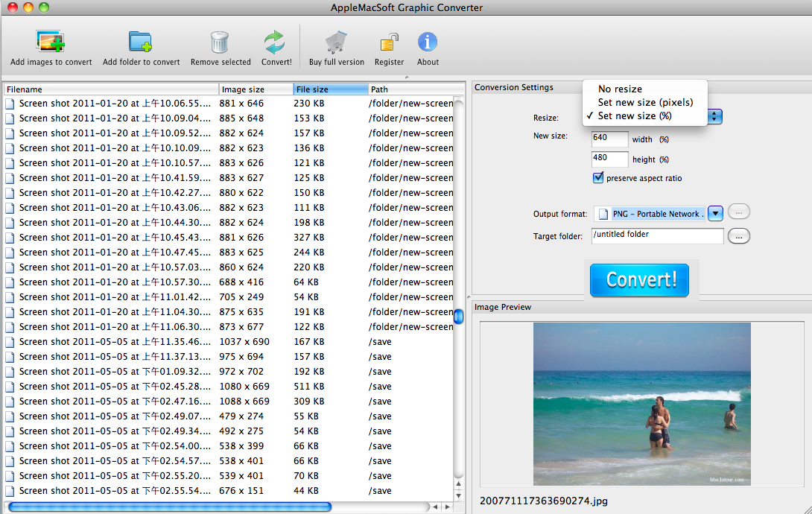Click the big blue Convert! button
Viewport: 812px width, 514px height.
coord(640,280)
